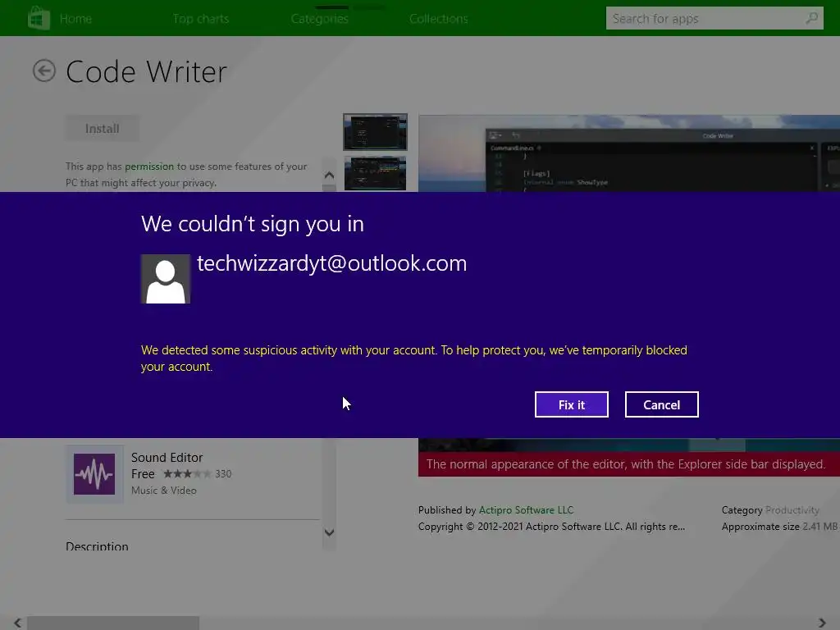Click the Description heading
840x630 pixels.
coord(97,546)
